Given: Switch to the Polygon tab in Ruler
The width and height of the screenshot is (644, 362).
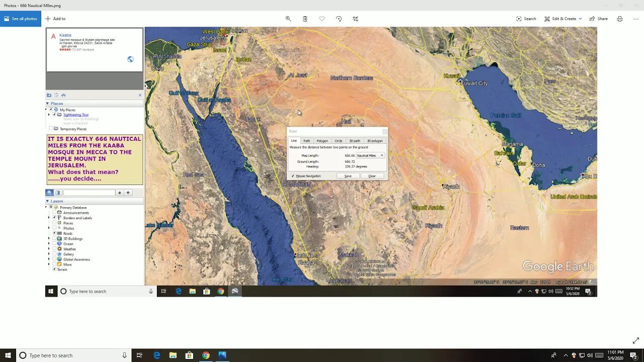Looking at the screenshot, I should pyautogui.click(x=322, y=141).
